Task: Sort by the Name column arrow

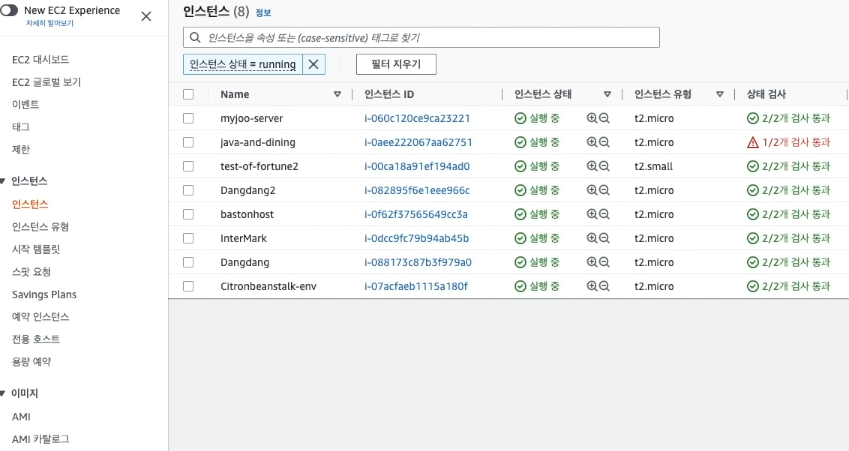Action: tap(337, 94)
